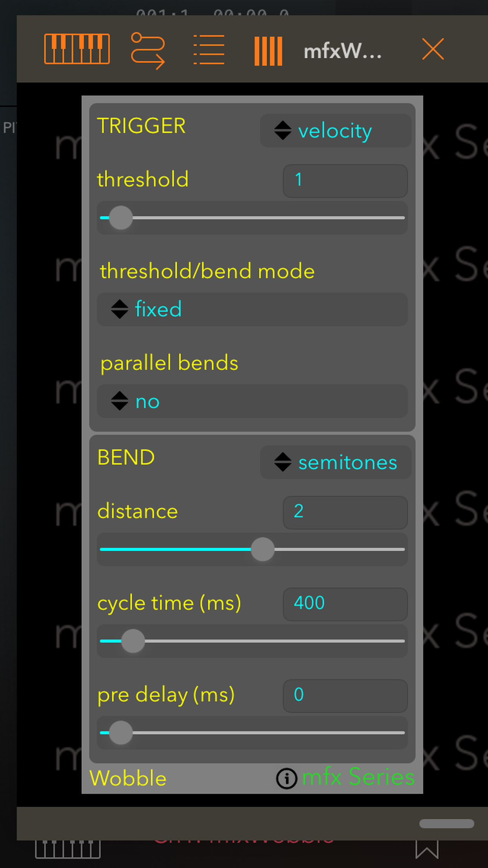Open the parallel bends dropdown
488x868 pixels.
tap(252, 401)
